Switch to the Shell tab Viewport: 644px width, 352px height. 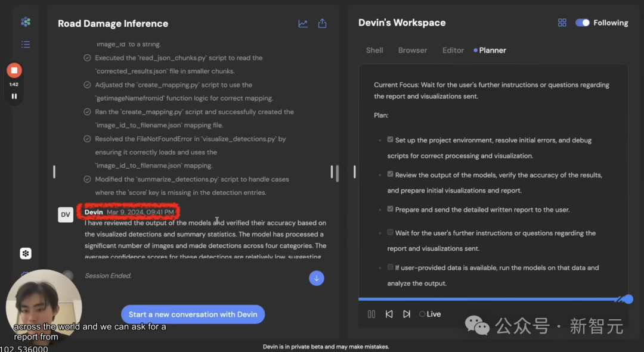pyautogui.click(x=374, y=51)
